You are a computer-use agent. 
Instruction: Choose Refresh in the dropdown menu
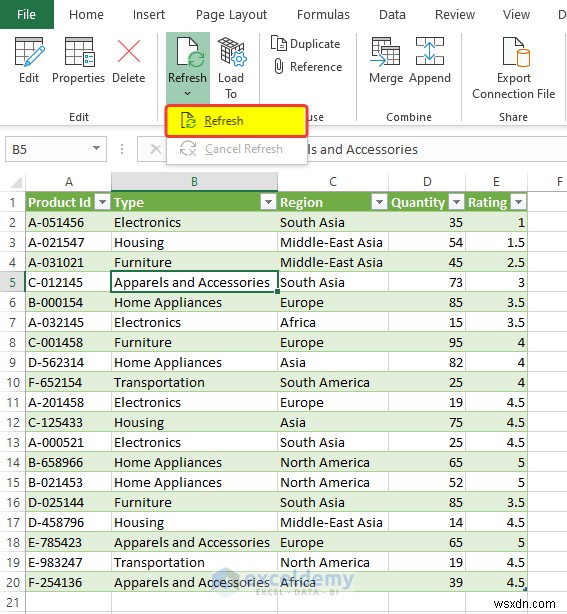(x=236, y=121)
